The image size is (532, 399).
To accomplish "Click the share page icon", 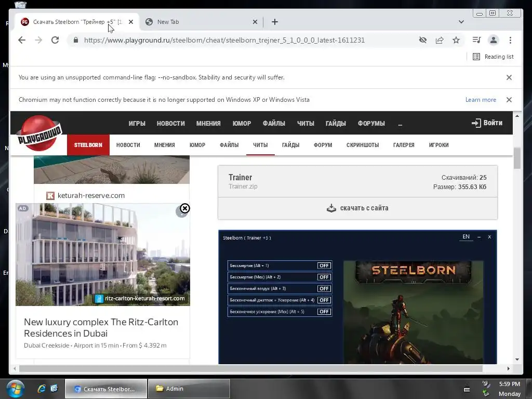I will [440, 40].
